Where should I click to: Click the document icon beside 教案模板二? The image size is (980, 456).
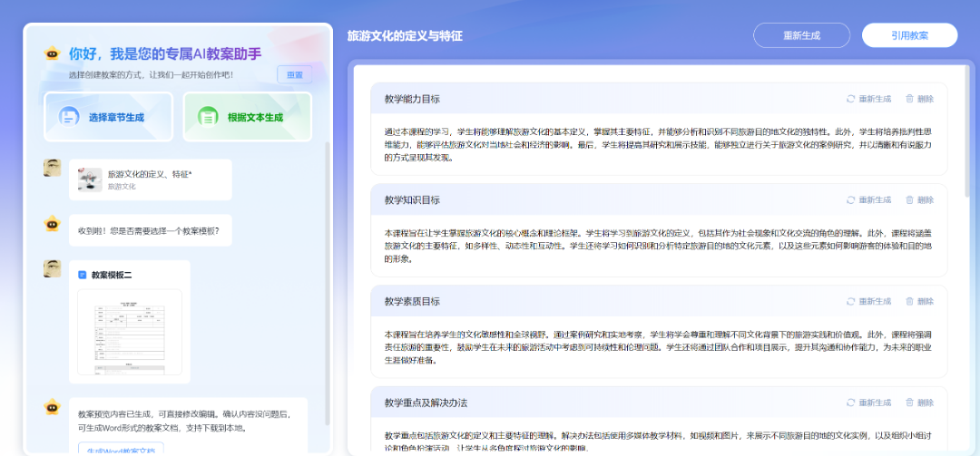[82, 275]
